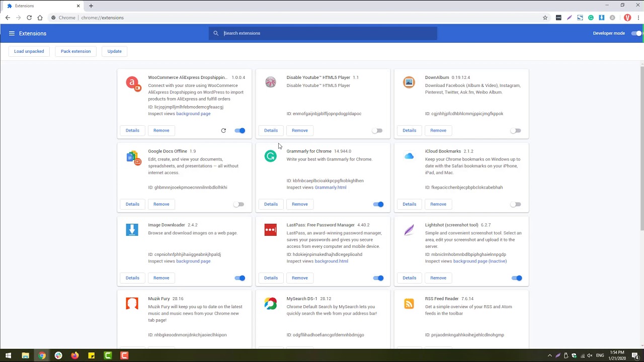644x362 pixels.
Task: Click the WooCommerce AliExpress extension icon
Action: click(x=133, y=83)
